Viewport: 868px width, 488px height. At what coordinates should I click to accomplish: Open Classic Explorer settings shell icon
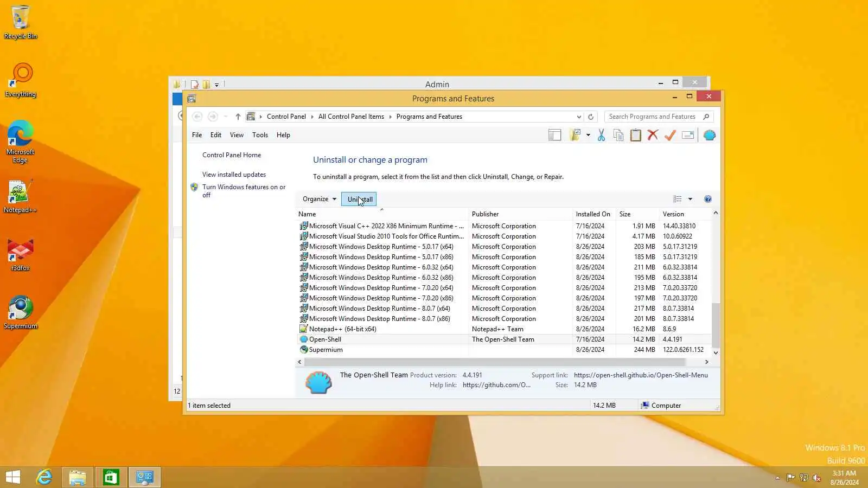[710, 135]
